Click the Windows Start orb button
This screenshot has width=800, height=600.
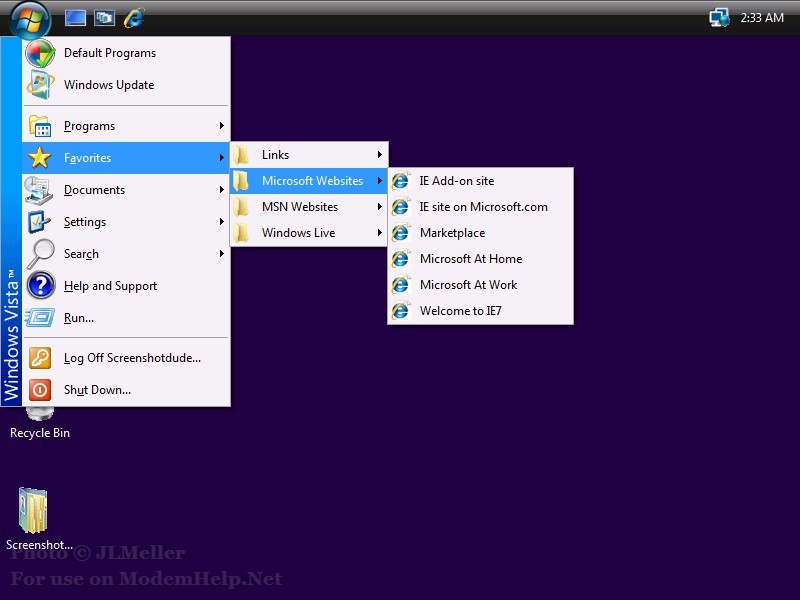[x=30, y=18]
